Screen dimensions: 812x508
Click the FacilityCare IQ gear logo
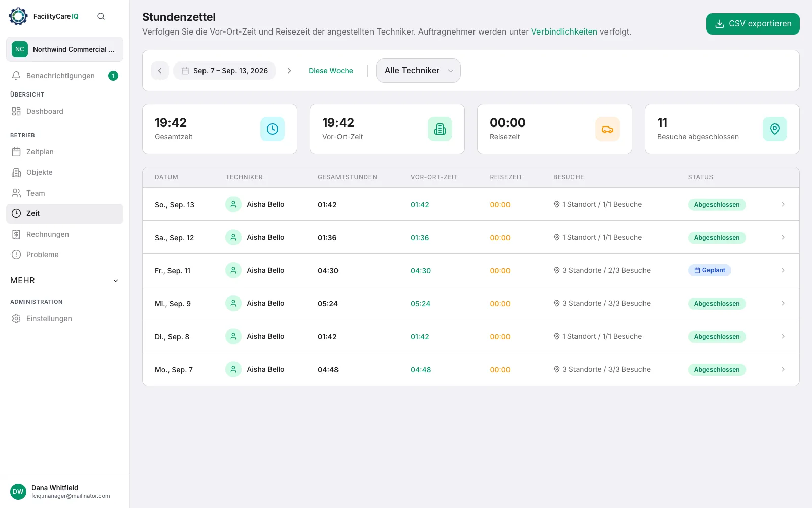[x=18, y=16]
